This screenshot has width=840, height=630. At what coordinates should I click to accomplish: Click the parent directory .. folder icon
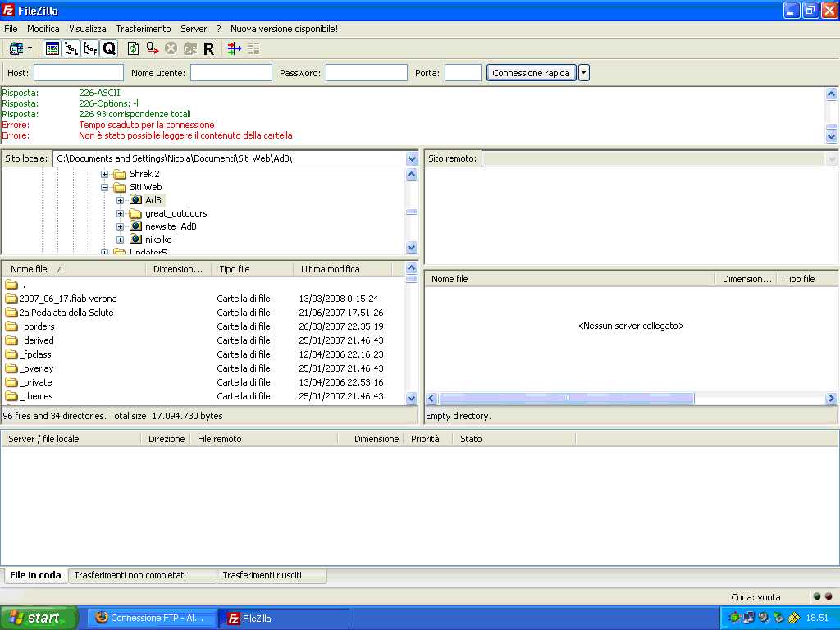11,285
